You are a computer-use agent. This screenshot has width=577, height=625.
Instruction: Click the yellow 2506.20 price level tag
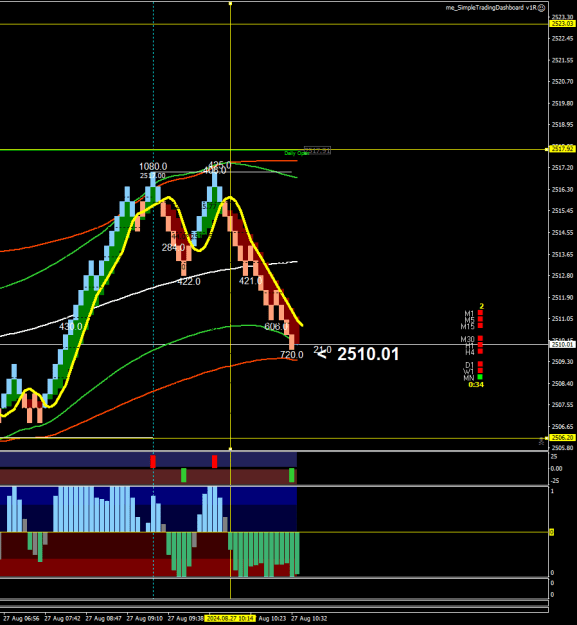click(x=562, y=438)
